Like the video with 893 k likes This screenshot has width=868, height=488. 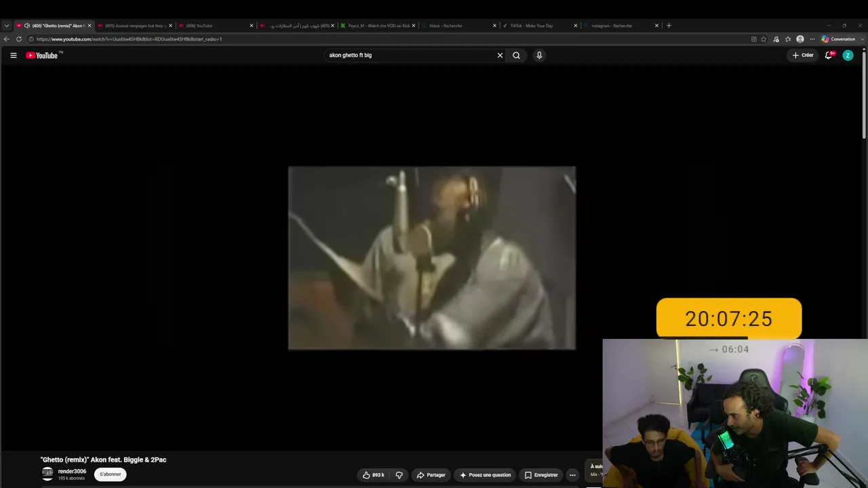pos(374,475)
